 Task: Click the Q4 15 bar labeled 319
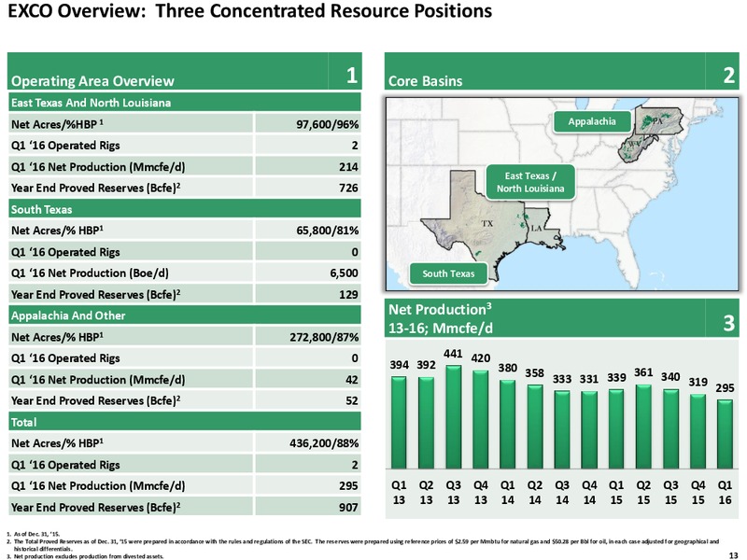tap(698, 431)
